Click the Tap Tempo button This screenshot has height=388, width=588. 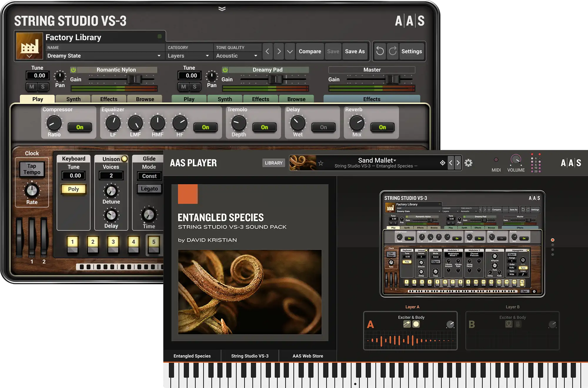point(32,169)
